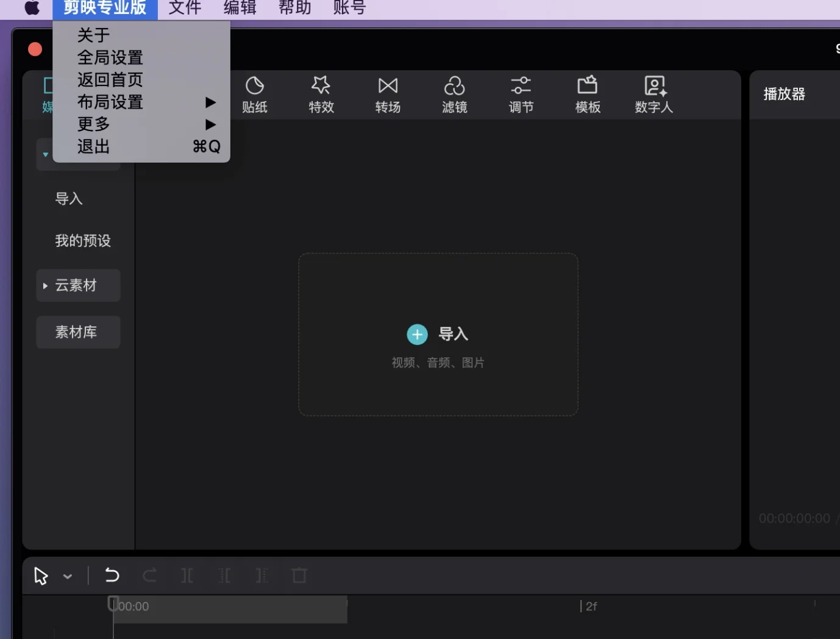Screen dimensions: 840x639
Task: Click the player timecode 00:00:00:00
Action: tap(794, 518)
